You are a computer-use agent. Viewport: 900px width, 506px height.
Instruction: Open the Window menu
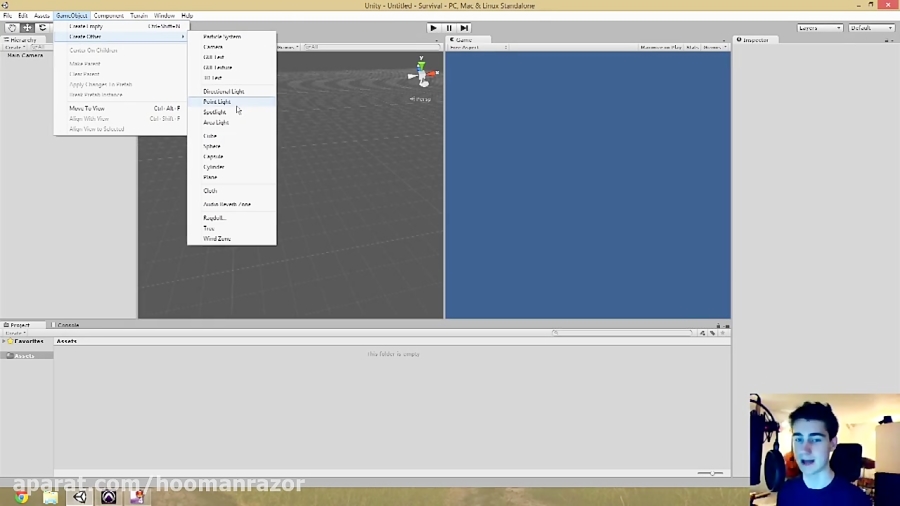tap(164, 15)
